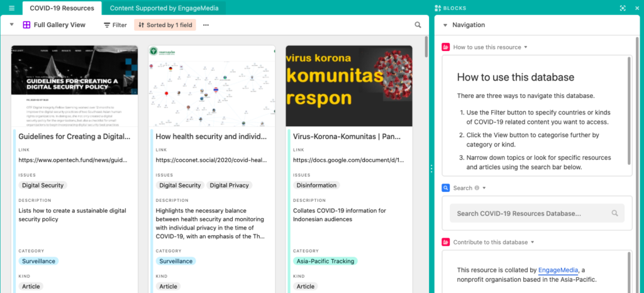Open the How to use this resource dropdown

pyautogui.click(x=526, y=47)
